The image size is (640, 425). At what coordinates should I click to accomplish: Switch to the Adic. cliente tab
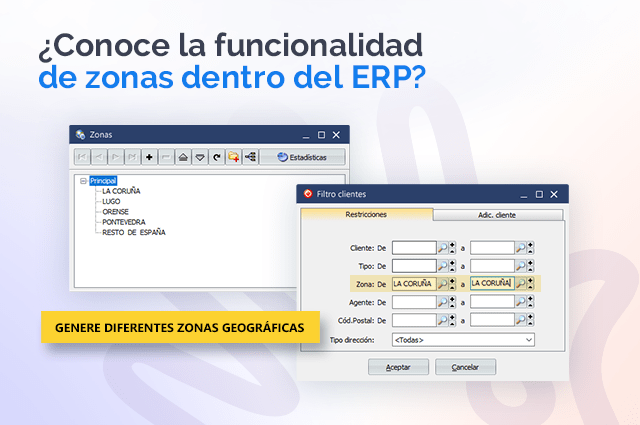[497, 214]
